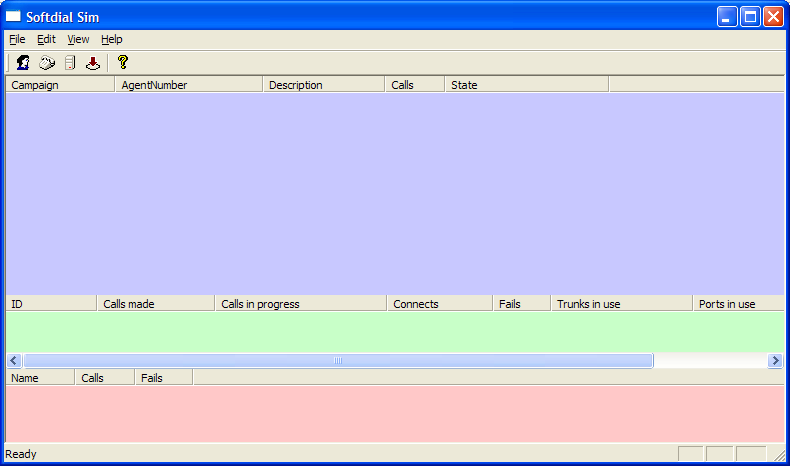
Task: Click the document page toolbar icon
Action: (x=70, y=62)
